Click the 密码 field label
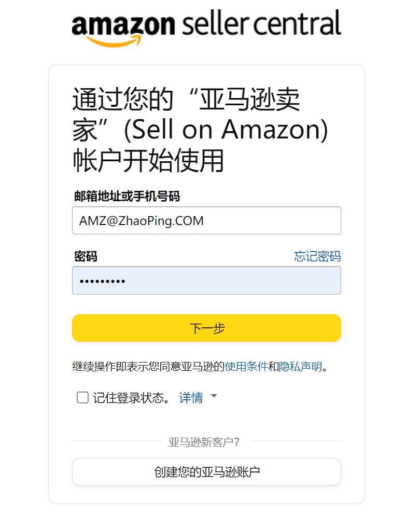Screen dimensions: 420x516 (x=86, y=256)
